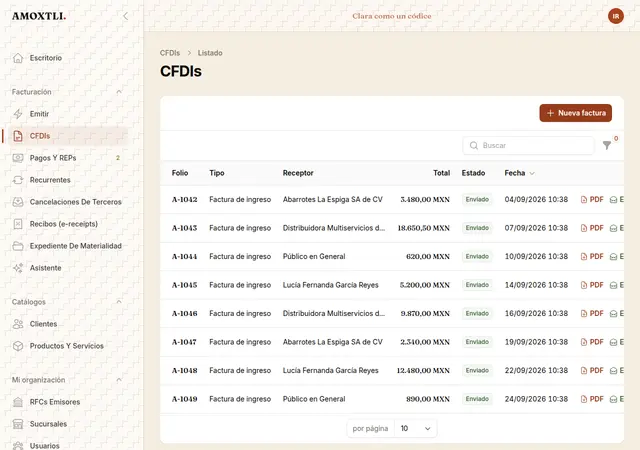Collapse the Mi organización sidebar section
640x450 pixels.
119,380
